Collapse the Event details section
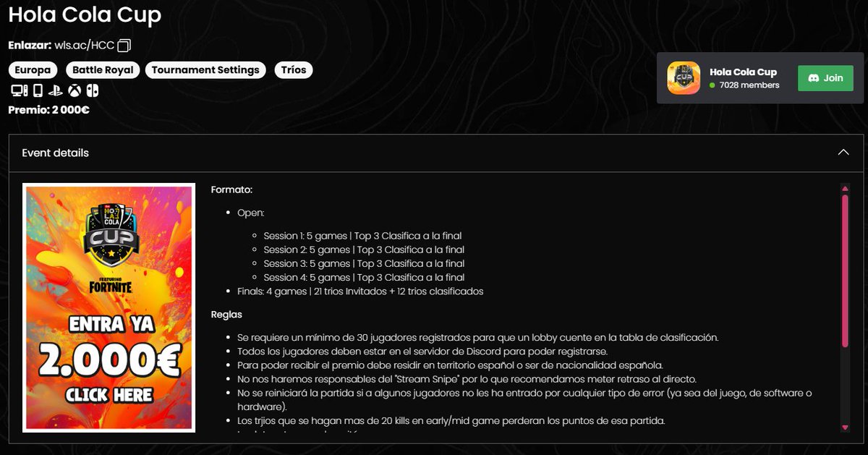 click(x=843, y=153)
